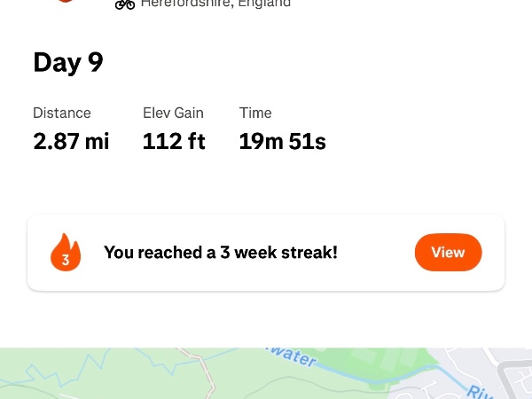Viewport: 532px width, 399px height.
Task: Tap the partial profile avatar at top
Action: click(65, 2)
